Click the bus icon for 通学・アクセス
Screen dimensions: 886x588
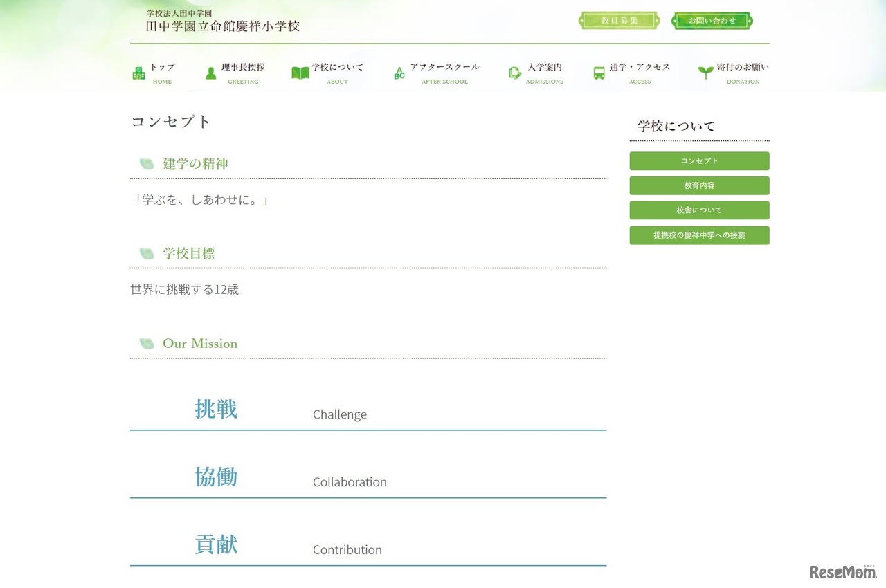(597, 72)
